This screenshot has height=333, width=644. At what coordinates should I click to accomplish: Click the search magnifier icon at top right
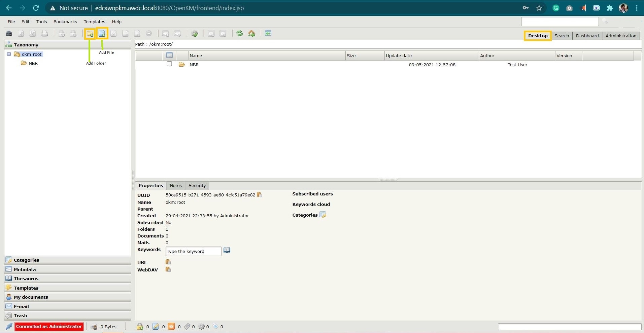coord(605,21)
